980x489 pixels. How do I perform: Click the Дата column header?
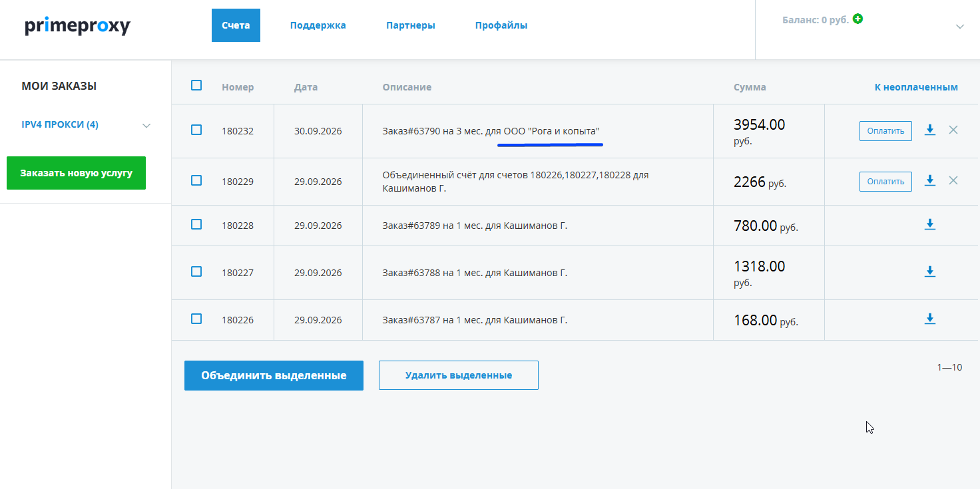tap(306, 87)
